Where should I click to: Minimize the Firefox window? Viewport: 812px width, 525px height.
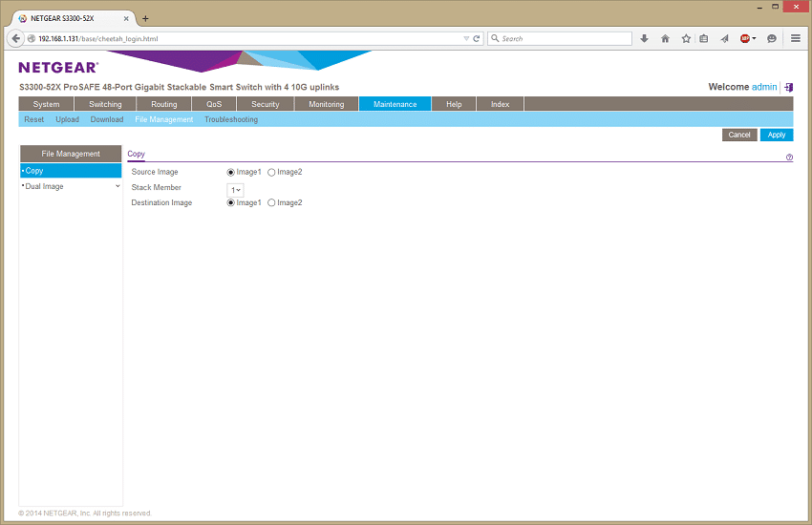tap(759, 7)
